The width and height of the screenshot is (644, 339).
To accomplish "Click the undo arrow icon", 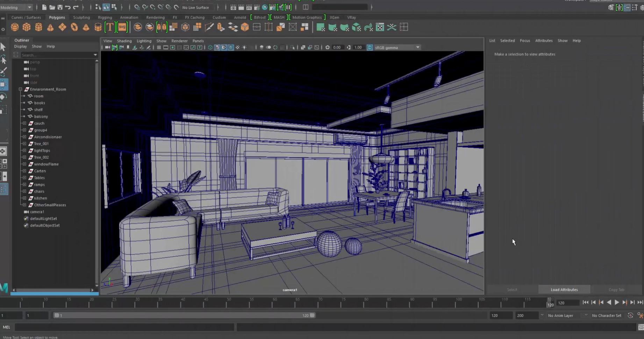I will pos(68,7).
